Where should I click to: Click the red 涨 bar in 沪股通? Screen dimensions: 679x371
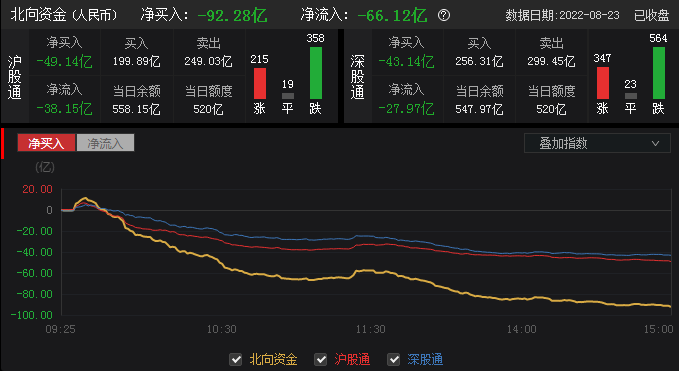(x=259, y=83)
